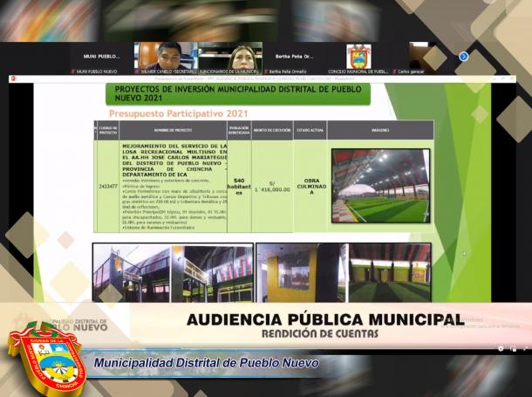This screenshot has height=397, width=532.
Task: Click project code 2433477 in the table
Action: tap(108, 185)
